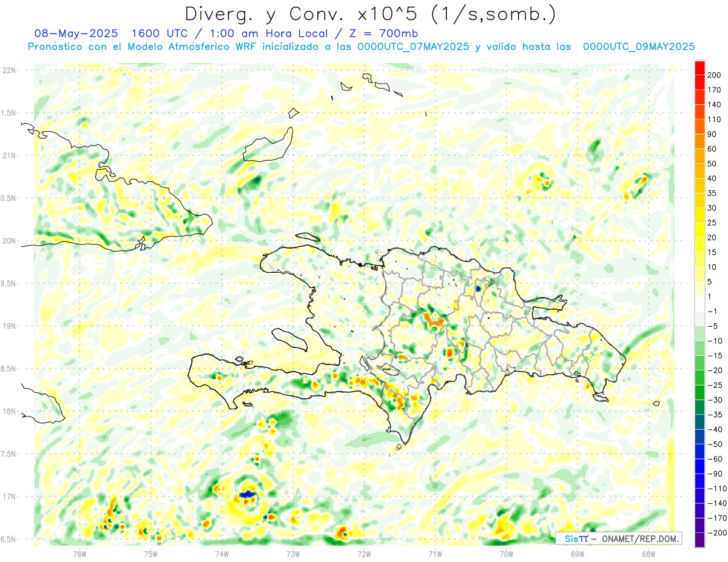Click the positive 200 color scale value

pyautogui.click(x=715, y=75)
